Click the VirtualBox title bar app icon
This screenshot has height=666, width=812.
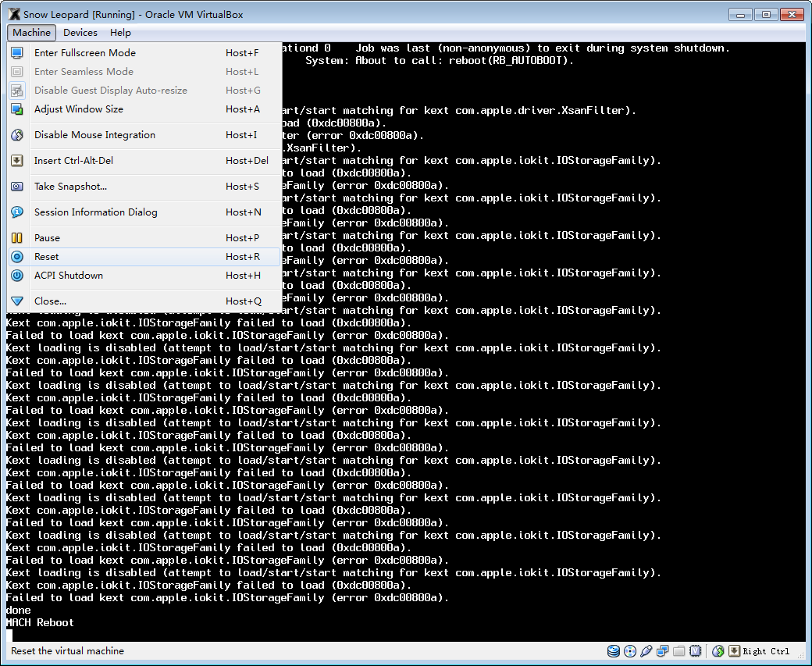[15, 15]
